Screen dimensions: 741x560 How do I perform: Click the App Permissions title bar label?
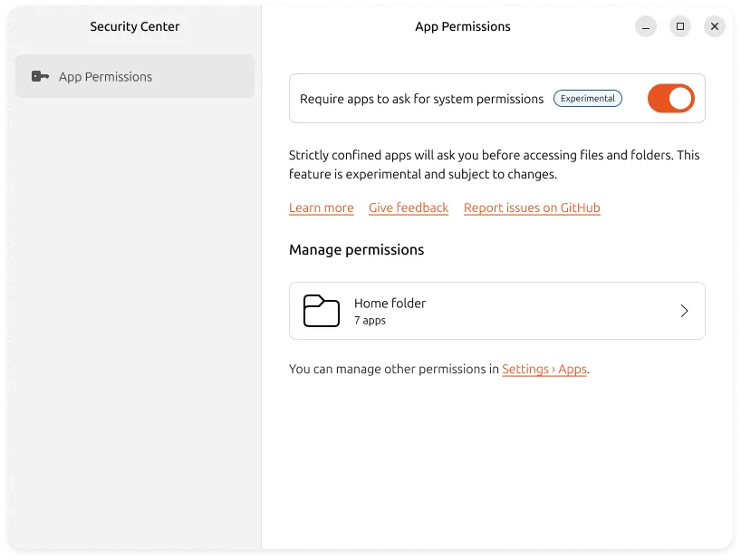463,26
